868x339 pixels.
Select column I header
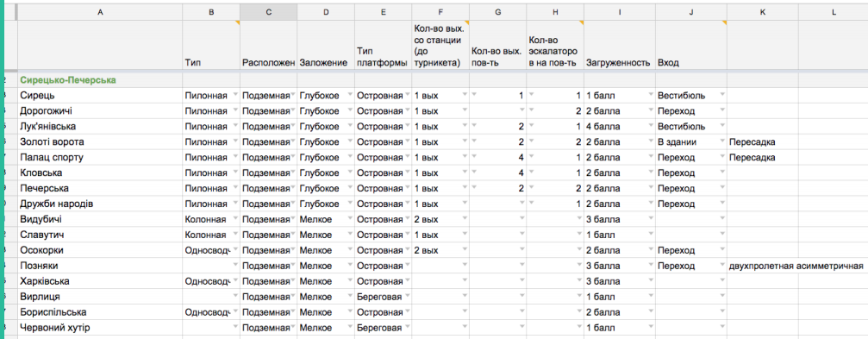pos(620,11)
